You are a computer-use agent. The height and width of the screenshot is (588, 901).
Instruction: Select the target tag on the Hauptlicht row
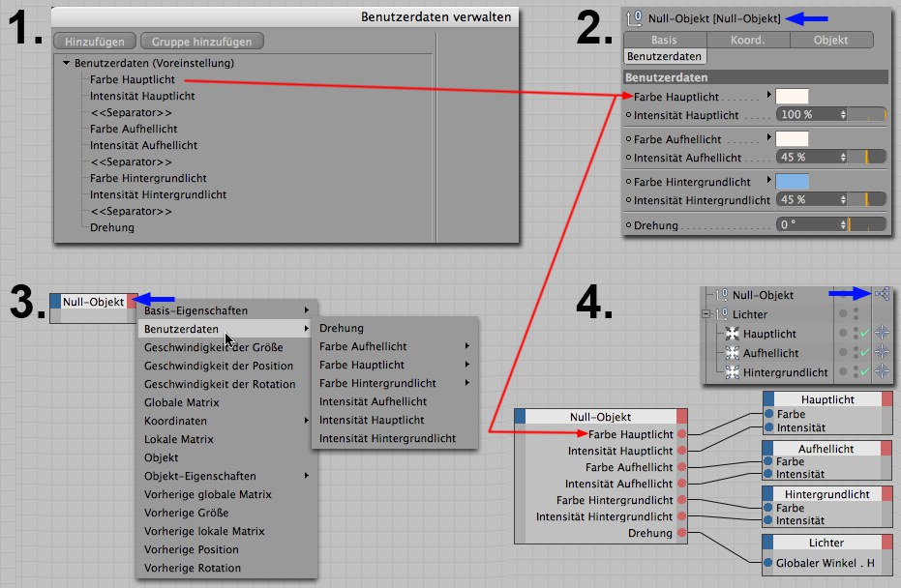click(x=882, y=333)
